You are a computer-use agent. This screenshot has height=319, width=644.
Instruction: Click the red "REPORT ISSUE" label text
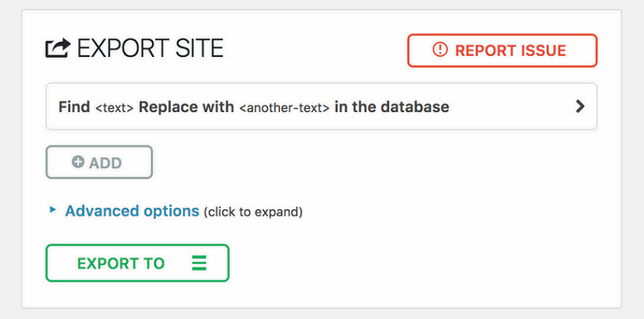511,50
